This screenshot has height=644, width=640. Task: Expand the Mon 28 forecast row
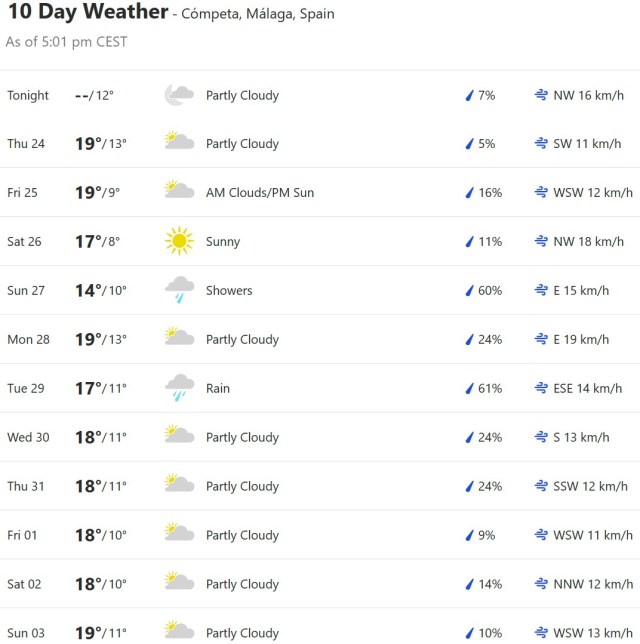tap(320, 339)
